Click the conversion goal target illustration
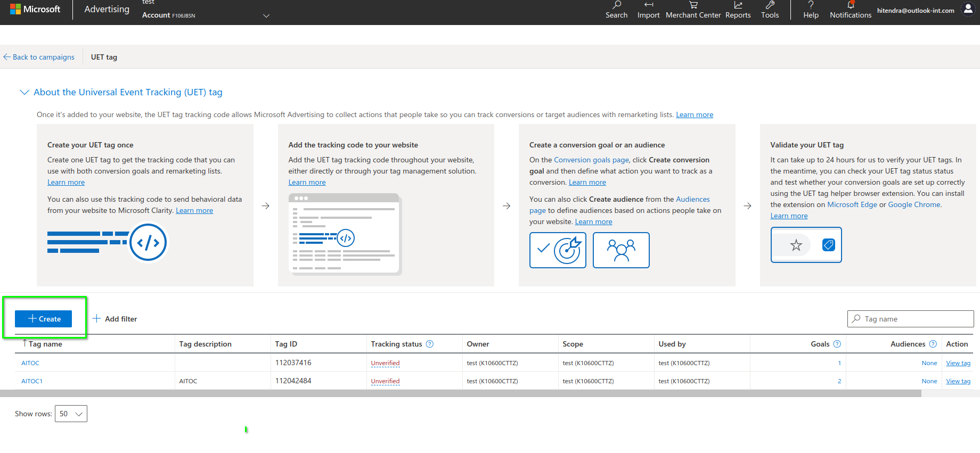 558,250
